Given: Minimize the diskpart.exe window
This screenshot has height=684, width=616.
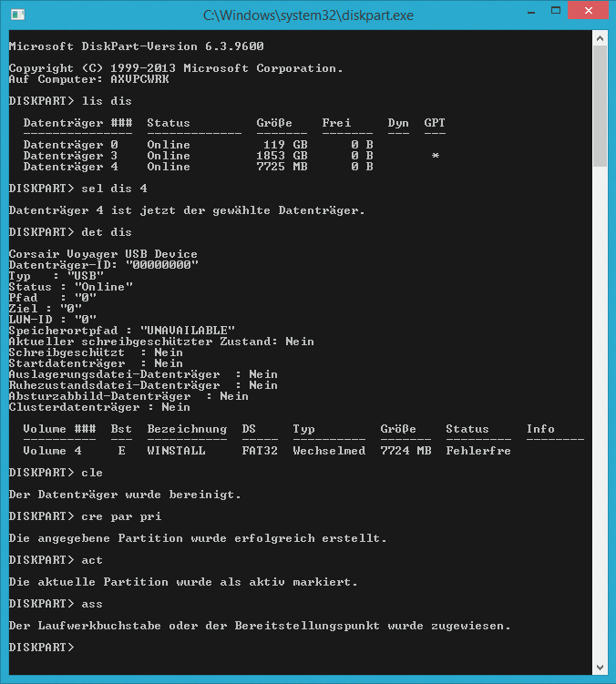Looking at the screenshot, I should [531, 13].
